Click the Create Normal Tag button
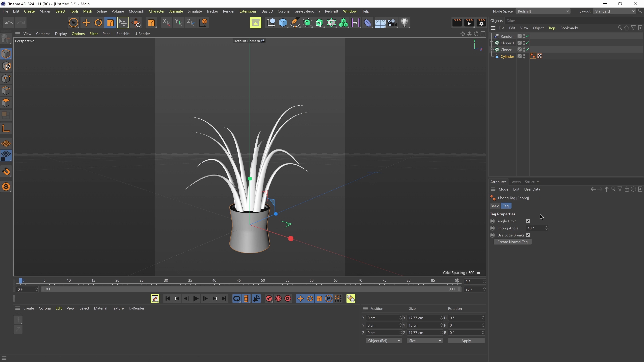 [512, 242]
